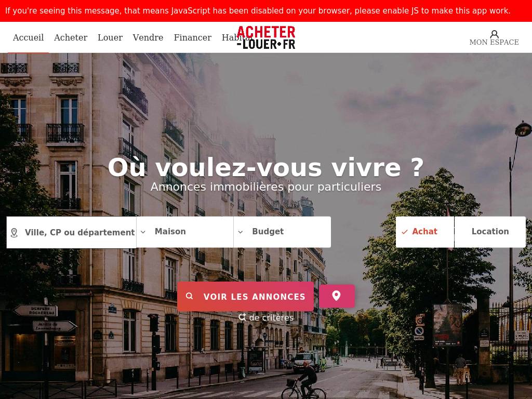This screenshot has height=399, width=532.
Task: Click the location pin icon in city field
Action: click(x=14, y=232)
